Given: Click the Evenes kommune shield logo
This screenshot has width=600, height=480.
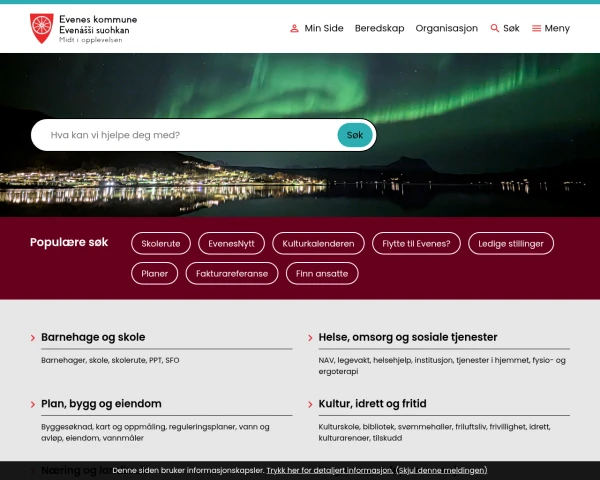Looking at the screenshot, I should pyautogui.click(x=42, y=28).
